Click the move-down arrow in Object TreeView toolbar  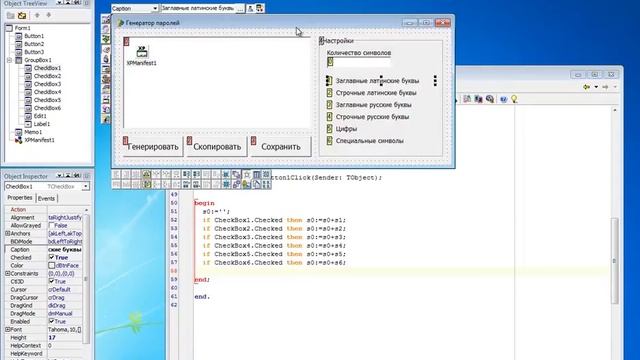tap(49, 16)
